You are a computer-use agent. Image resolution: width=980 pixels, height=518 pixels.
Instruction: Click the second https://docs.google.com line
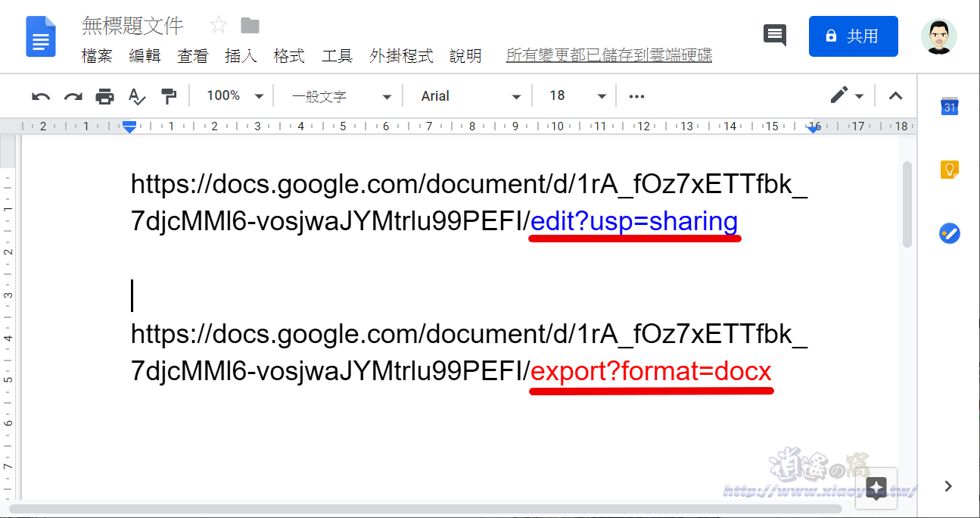pyautogui.click(x=469, y=334)
